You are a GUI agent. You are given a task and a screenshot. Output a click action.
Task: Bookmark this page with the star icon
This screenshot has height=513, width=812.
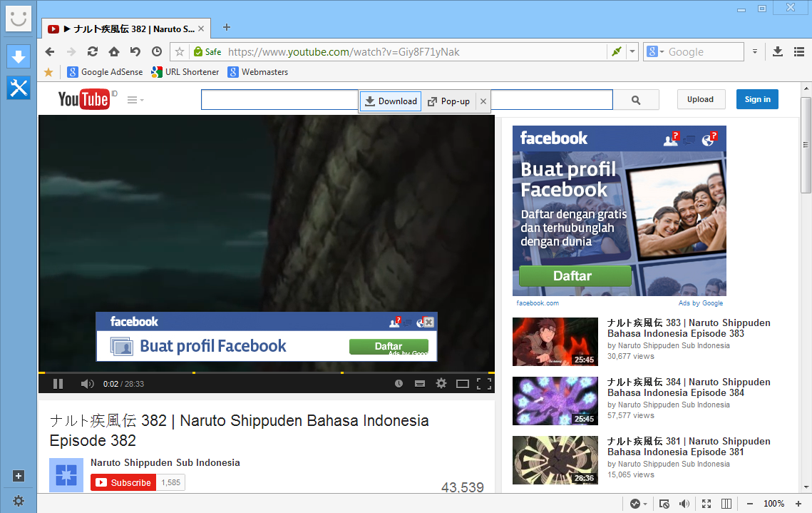180,52
